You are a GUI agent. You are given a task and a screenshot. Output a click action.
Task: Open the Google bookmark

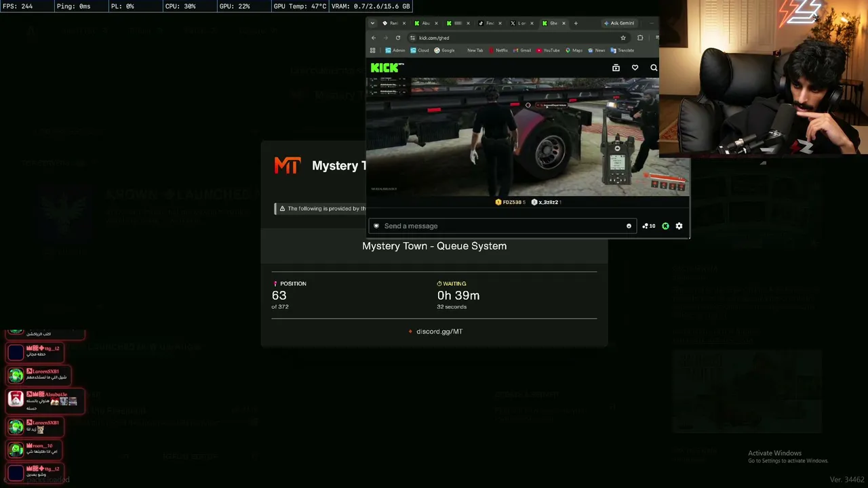tap(444, 50)
